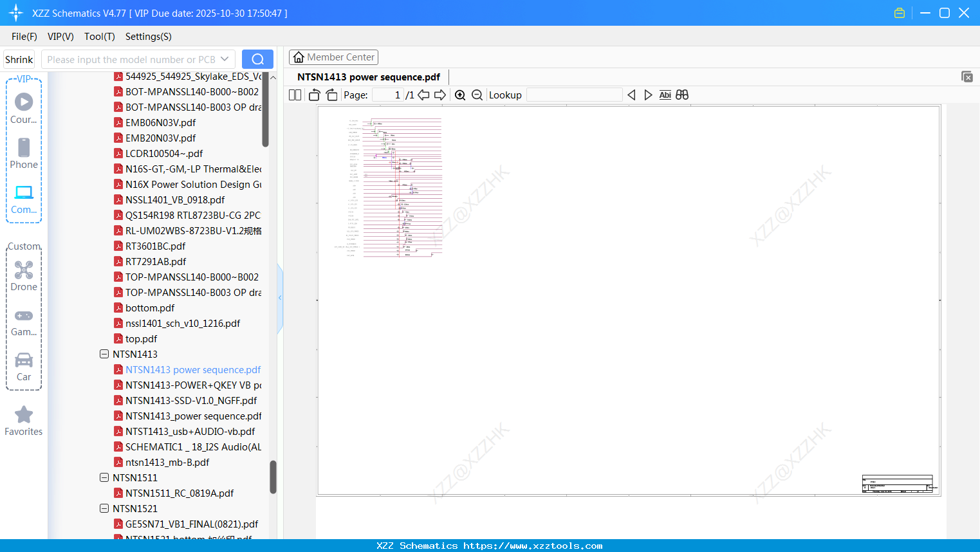Collapse the NTSN1413 folder
Viewport: 980px width, 552px height.
click(104, 354)
